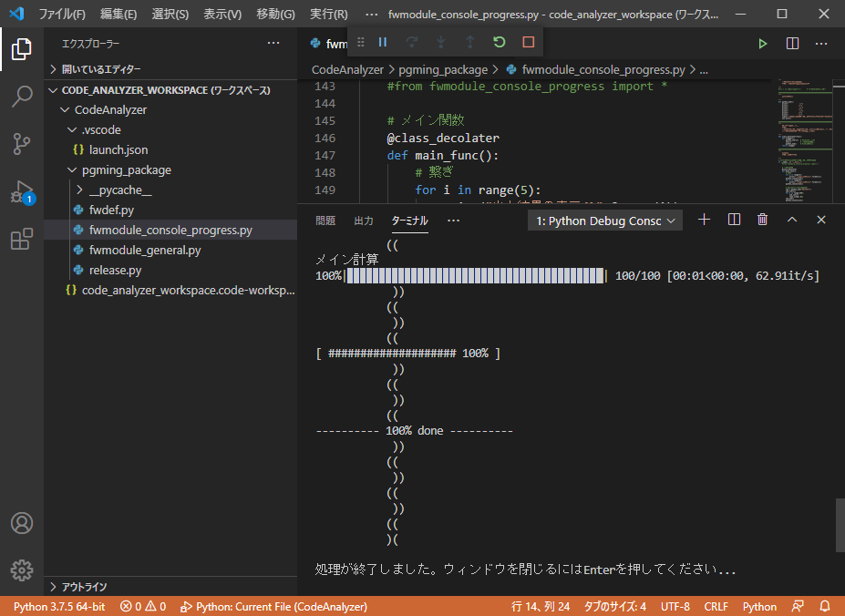Open the Manage gear icon
This screenshot has width=845, height=616.
point(22,570)
